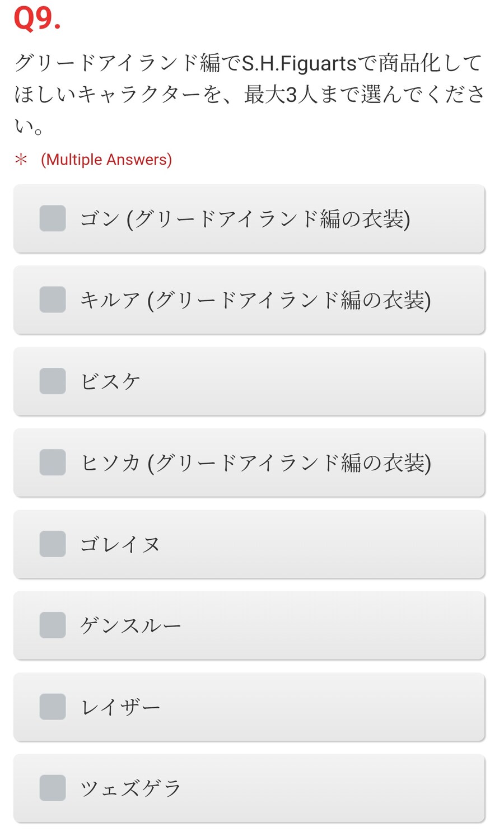Image resolution: width=504 pixels, height=836 pixels.
Task: Click the ゲンスルー option label text
Action: [x=130, y=625]
